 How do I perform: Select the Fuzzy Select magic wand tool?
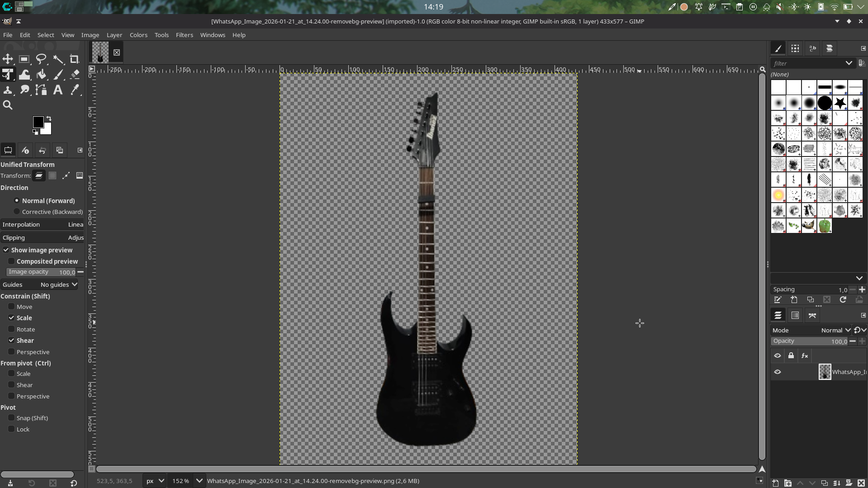point(58,59)
